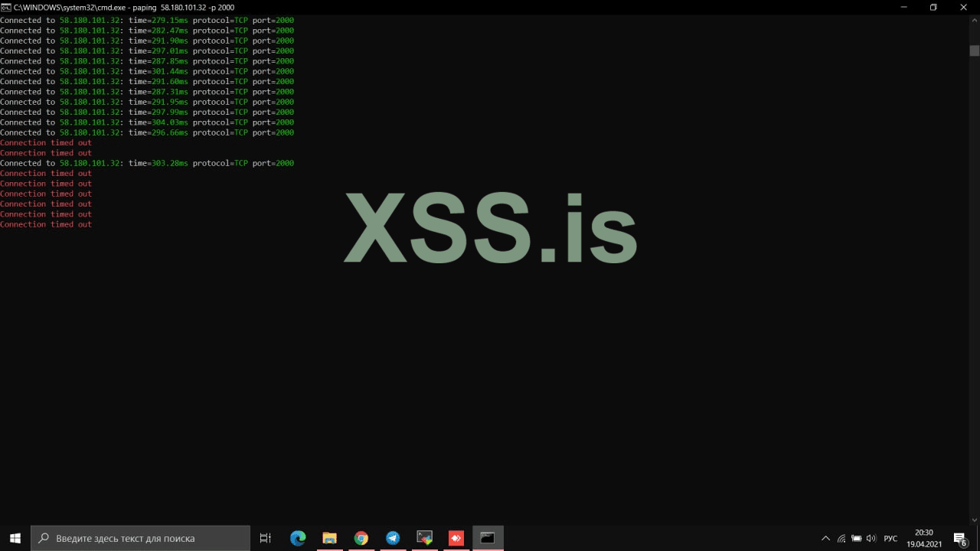Open the cmd window system menu icon
The height and width of the screenshot is (551, 980).
click(x=6, y=7)
